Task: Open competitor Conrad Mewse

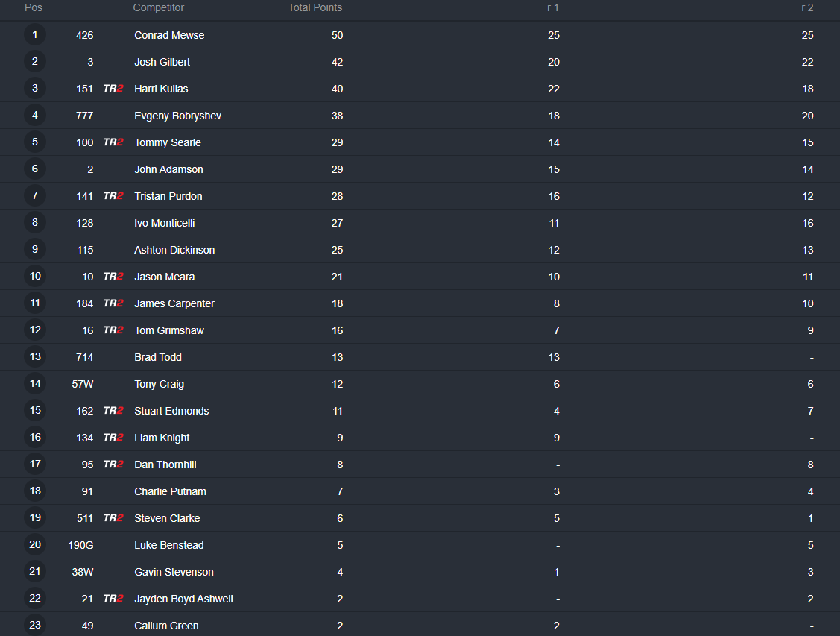Action: [x=169, y=35]
